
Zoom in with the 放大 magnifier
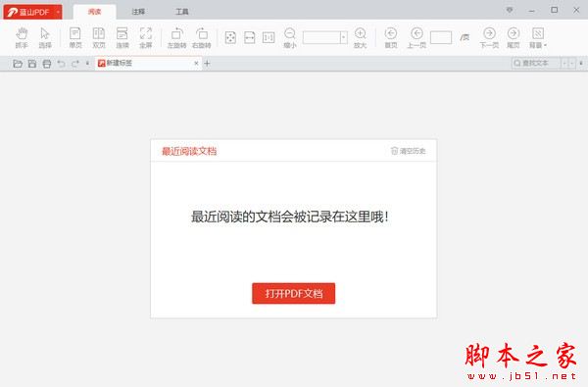(360, 37)
